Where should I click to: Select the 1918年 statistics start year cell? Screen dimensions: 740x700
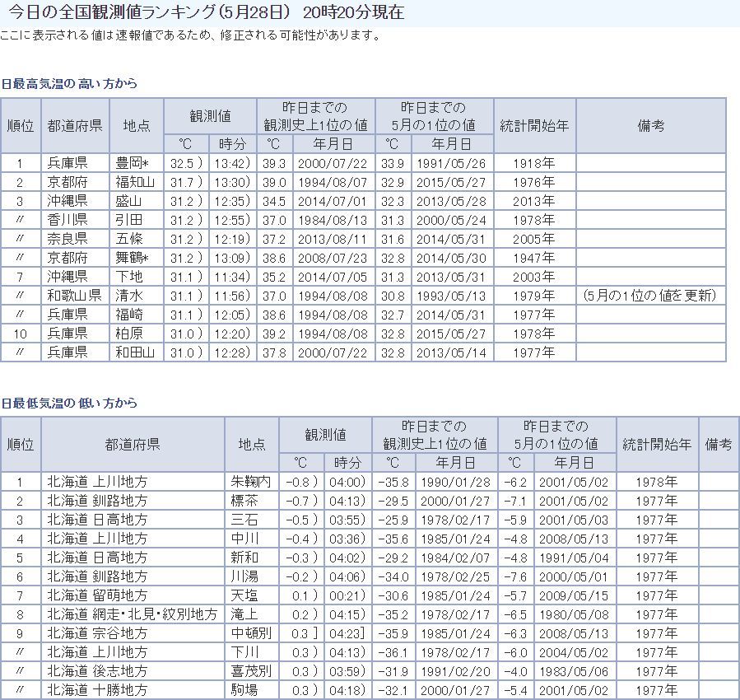point(534,163)
